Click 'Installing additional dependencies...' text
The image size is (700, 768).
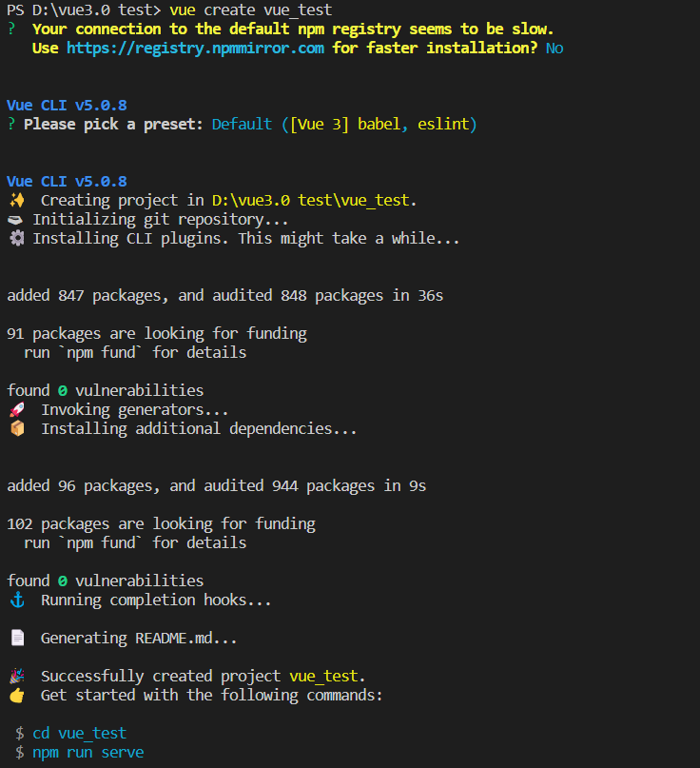(199, 428)
